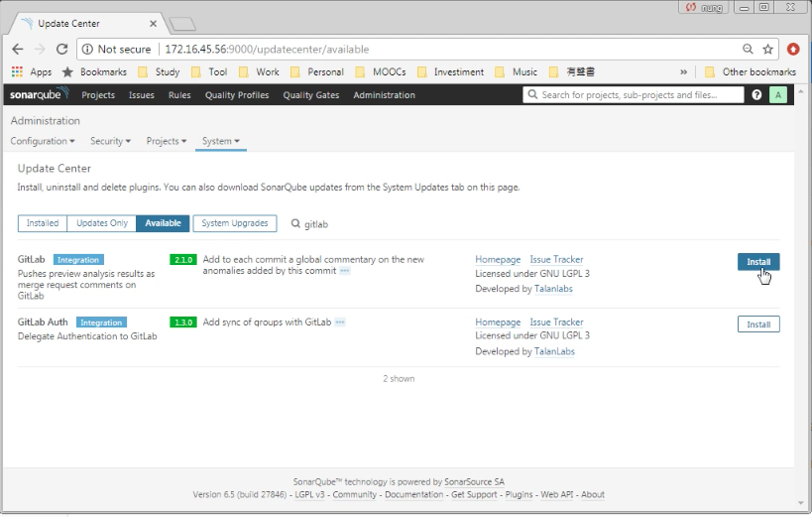Open Other bookmarks folder

(751, 72)
